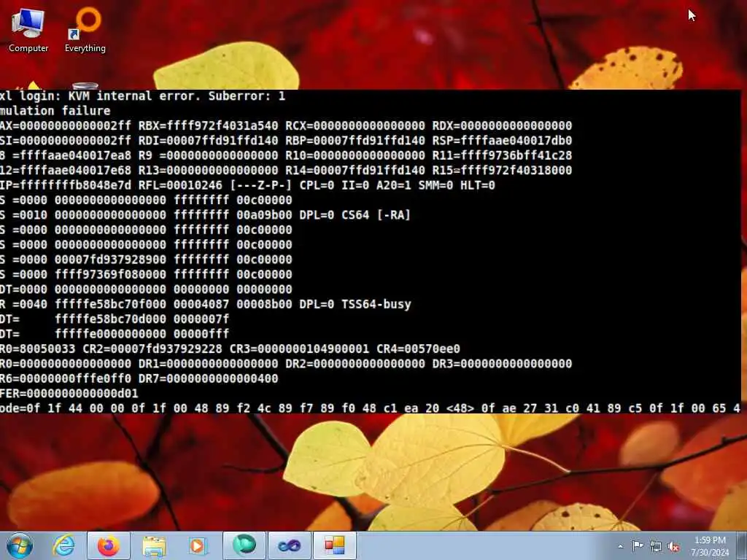747x560 pixels.
Task: Click the RFL=00010246 flags value
Action: click(x=180, y=185)
